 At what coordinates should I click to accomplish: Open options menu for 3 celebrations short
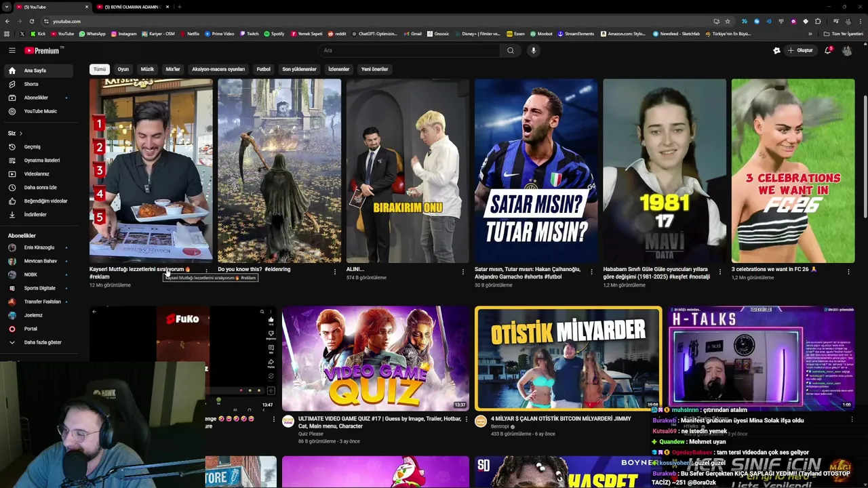click(x=848, y=272)
